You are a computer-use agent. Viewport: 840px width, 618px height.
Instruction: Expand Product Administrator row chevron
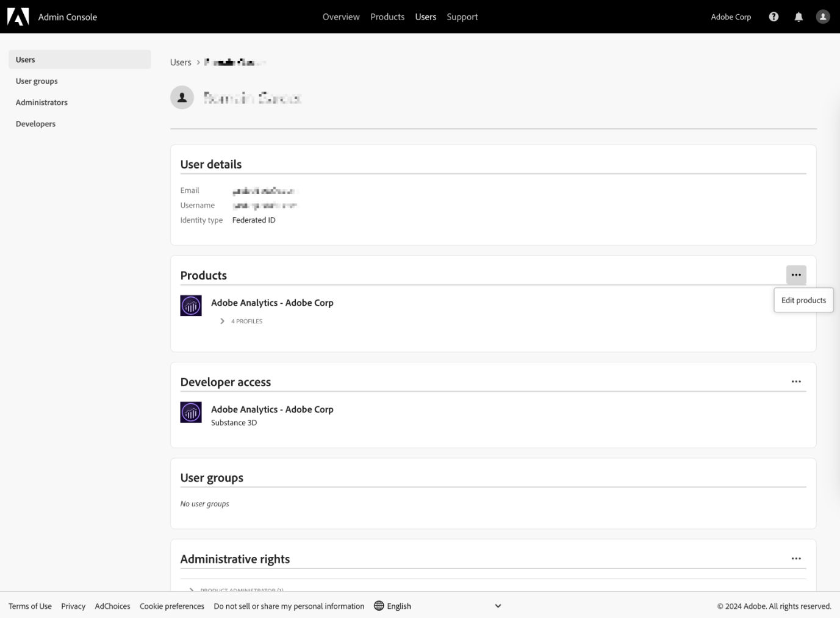pos(192,590)
